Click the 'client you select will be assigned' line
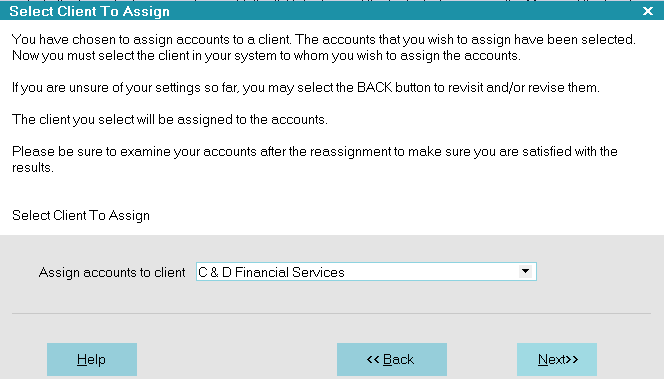This screenshot has height=379, width=664. click(x=170, y=119)
